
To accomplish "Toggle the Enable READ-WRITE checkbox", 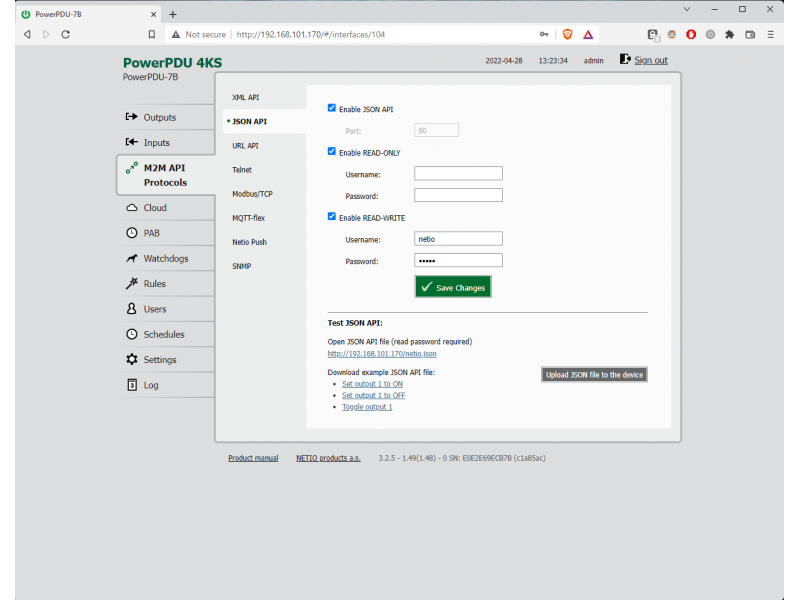I will tap(332, 217).
